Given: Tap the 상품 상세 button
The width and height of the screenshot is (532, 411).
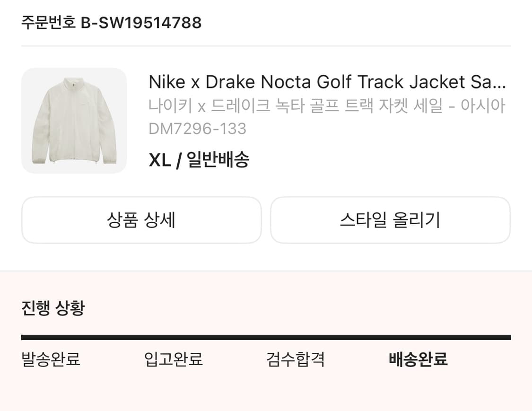Looking at the screenshot, I should (x=141, y=220).
